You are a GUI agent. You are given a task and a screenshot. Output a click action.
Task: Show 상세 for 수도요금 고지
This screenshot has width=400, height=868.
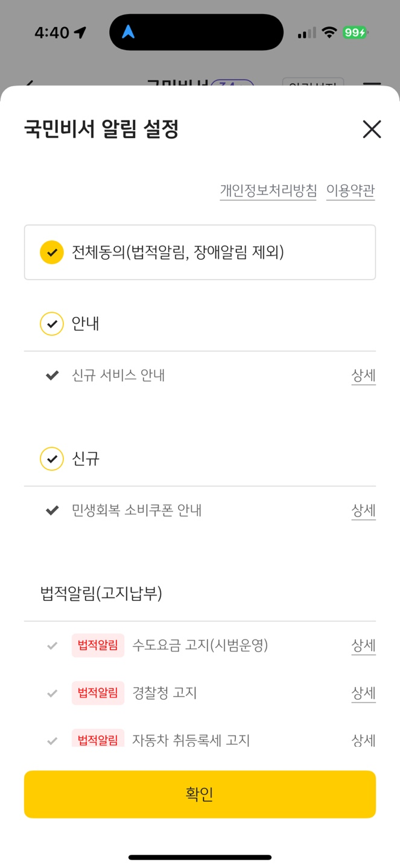[x=363, y=646]
